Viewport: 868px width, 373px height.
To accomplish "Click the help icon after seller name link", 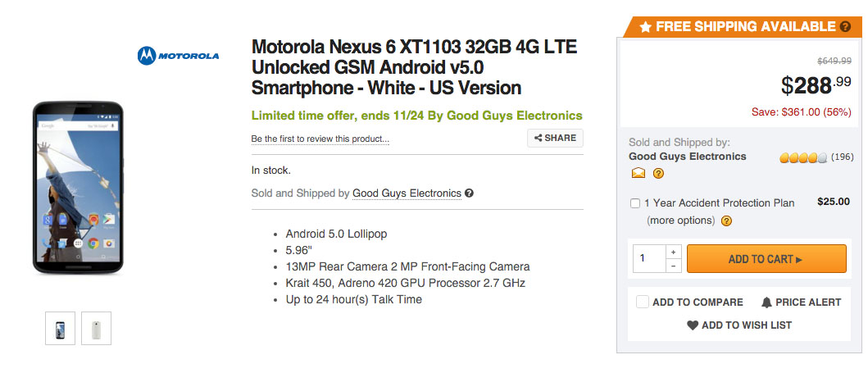I will tap(469, 193).
